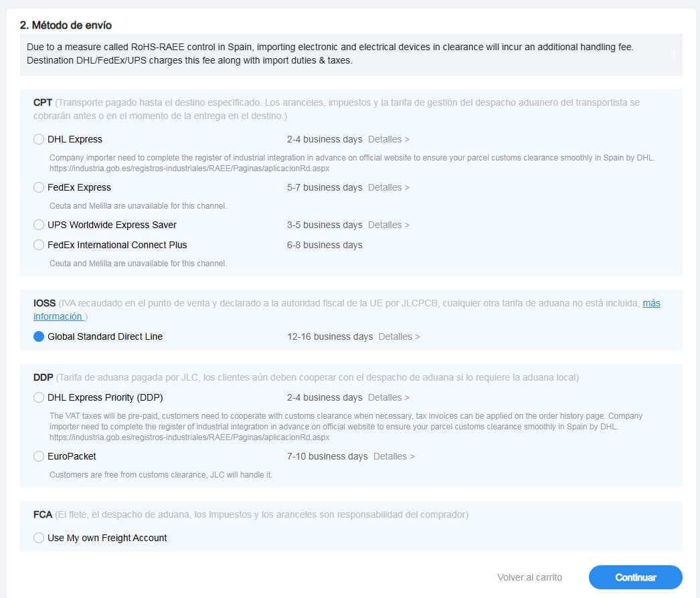This screenshot has width=700, height=598.
Task: Expand Detalles for Global Standard Direct Line
Action: pyautogui.click(x=399, y=336)
